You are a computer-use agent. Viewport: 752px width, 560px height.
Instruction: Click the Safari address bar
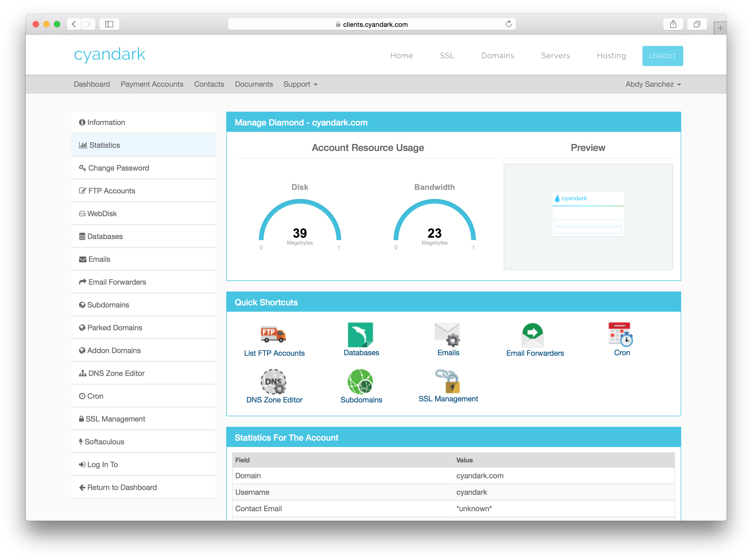[x=371, y=24]
